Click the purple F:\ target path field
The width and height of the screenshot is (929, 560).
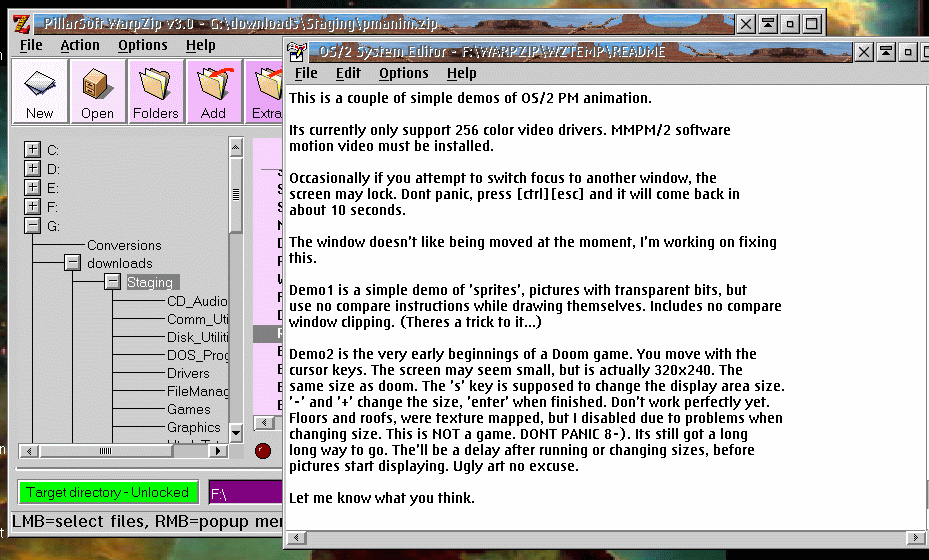tap(245, 492)
